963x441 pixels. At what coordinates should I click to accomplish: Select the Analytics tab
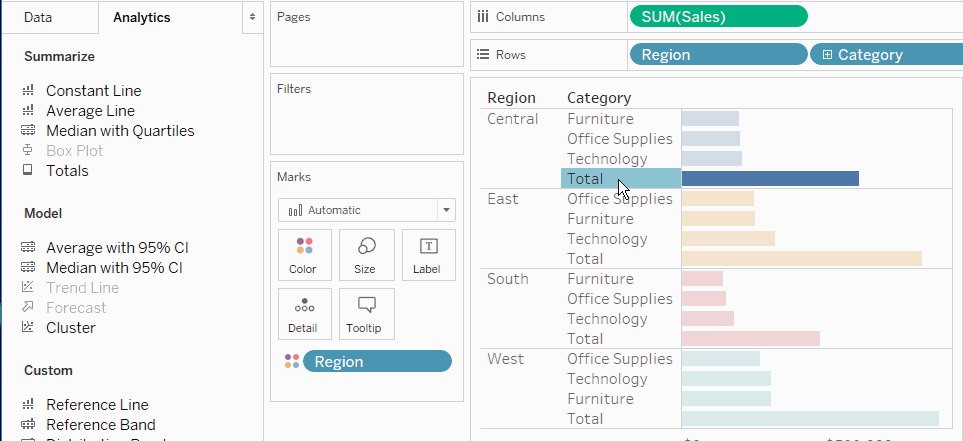tap(141, 18)
